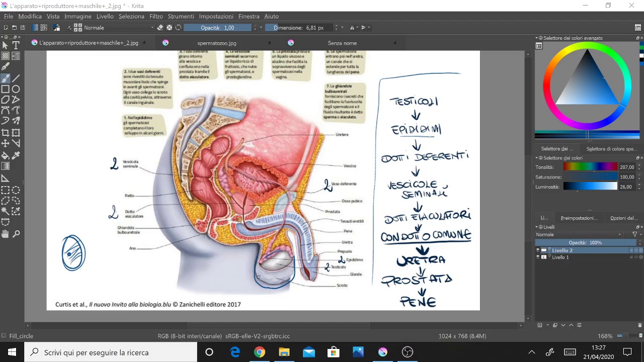
Task: Pick the Freehand Brush tool
Action: pyautogui.click(x=6, y=78)
